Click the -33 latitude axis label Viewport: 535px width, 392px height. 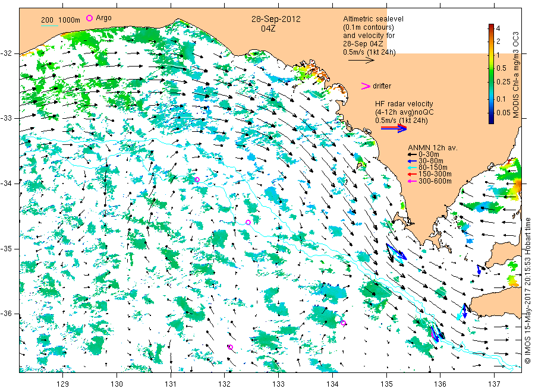click(x=6, y=118)
